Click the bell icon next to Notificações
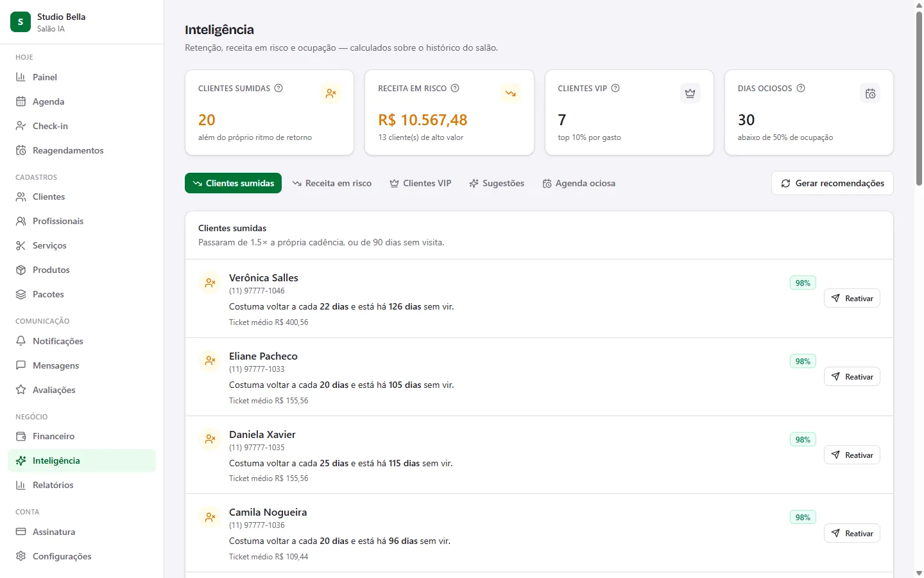 pos(21,341)
